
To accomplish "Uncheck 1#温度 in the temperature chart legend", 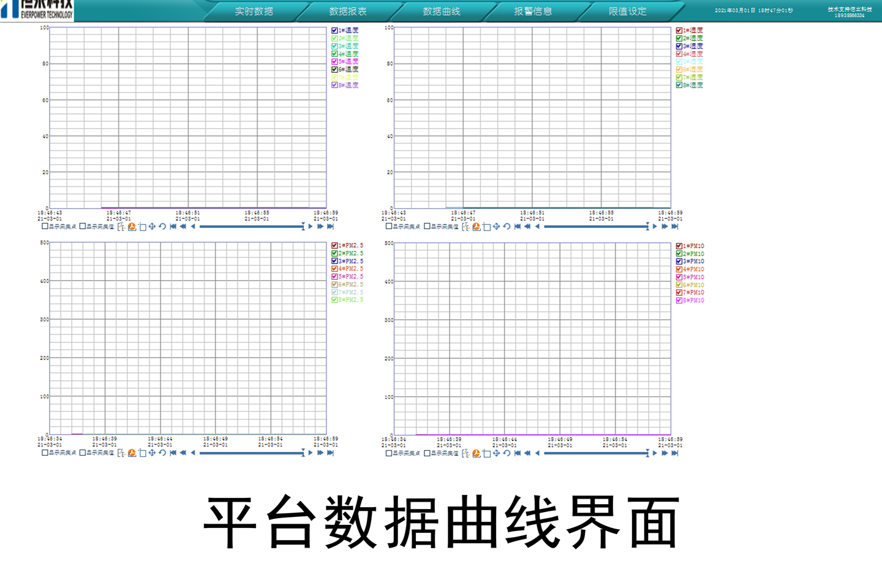I will (334, 31).
